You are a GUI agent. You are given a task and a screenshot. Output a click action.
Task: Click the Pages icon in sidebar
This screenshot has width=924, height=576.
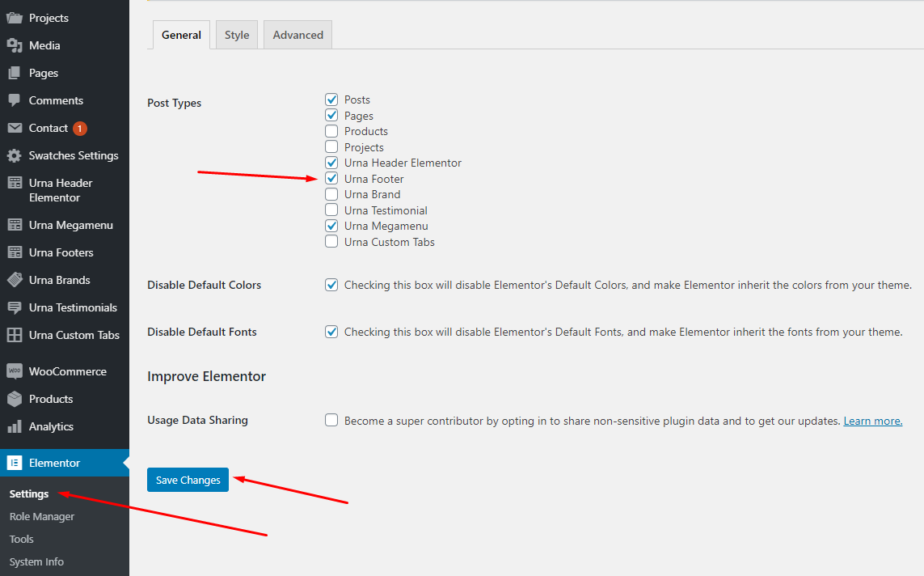[x=15, y=73]
